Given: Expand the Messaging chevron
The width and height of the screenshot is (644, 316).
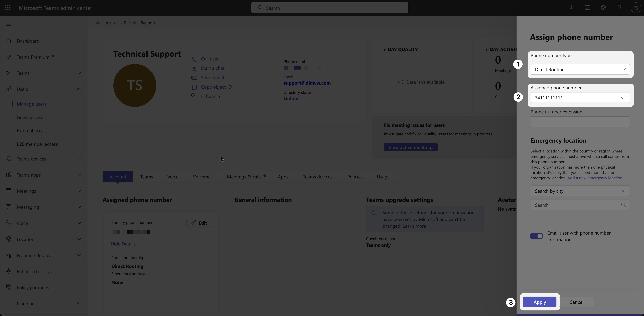Looking at the screenshot, I should tap(79, 207).
